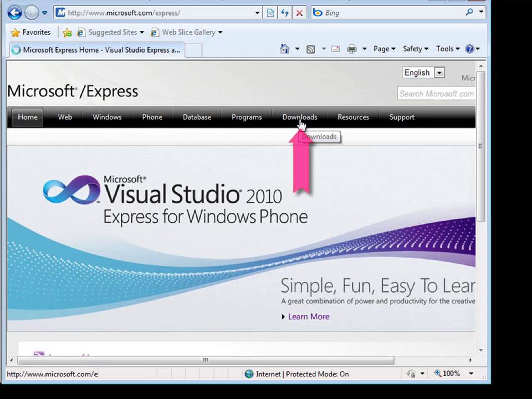This screenshot has height=399, width=532.
Task: Click the Read Mail icon
Action: pos(336,49)
